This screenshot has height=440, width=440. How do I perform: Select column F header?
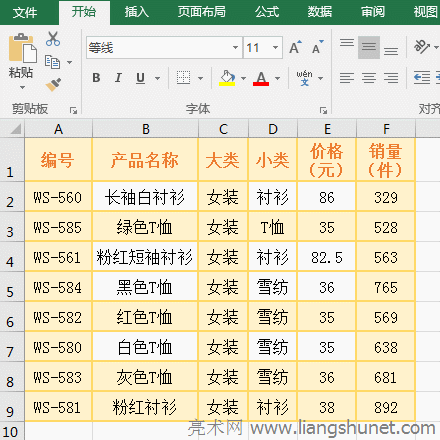pos(386,129)
